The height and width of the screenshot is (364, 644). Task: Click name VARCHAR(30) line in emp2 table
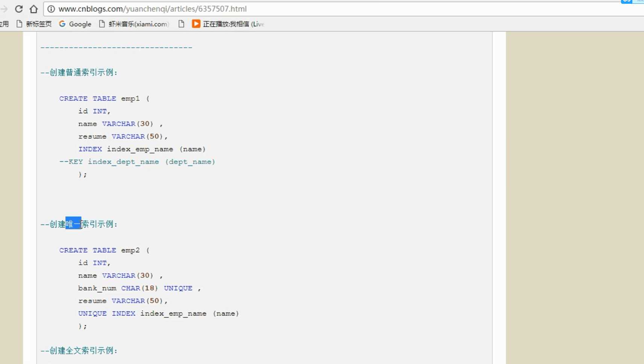coord(121,276)
